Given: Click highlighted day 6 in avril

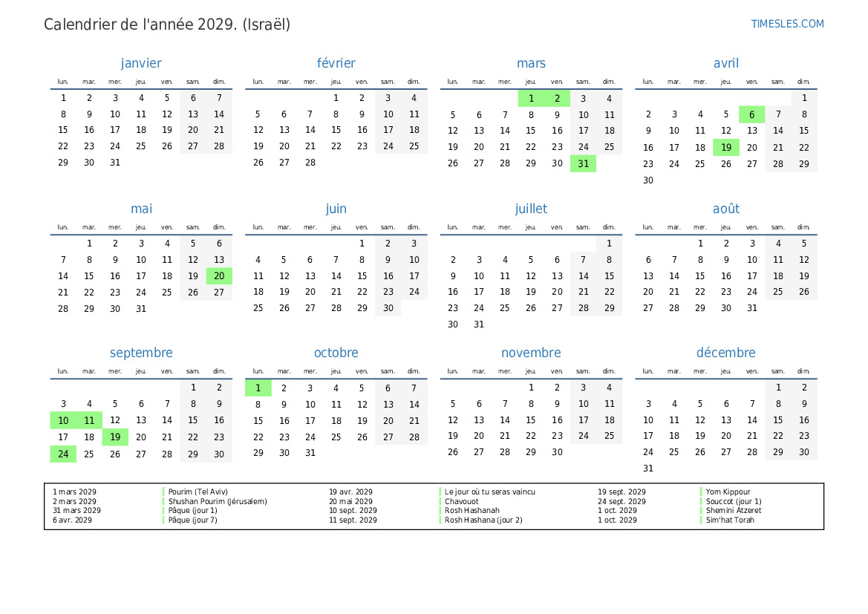Looking at the screenshot, I should [751, 114].
